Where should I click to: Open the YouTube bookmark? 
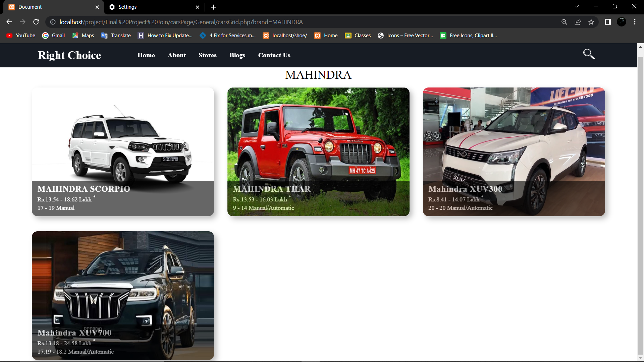pyautogui.click(x=20, y=35)
